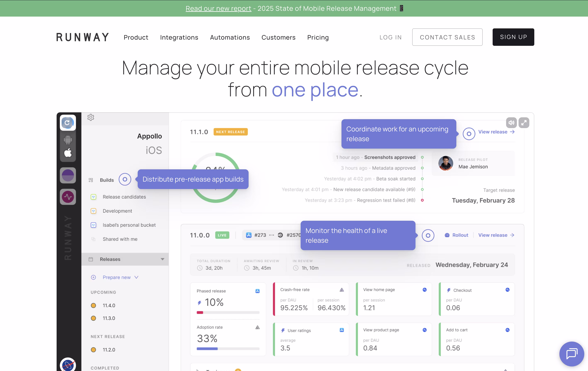Open Shared with me
The width and height of the screenshot is (588, 371).
click(120, 239)
